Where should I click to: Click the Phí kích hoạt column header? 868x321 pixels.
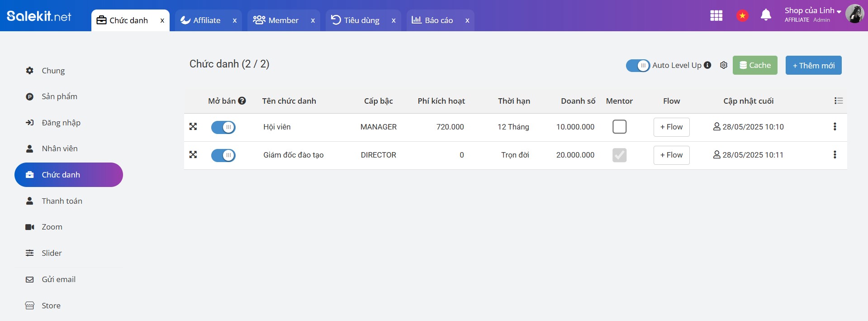click(x=441, y=101)
